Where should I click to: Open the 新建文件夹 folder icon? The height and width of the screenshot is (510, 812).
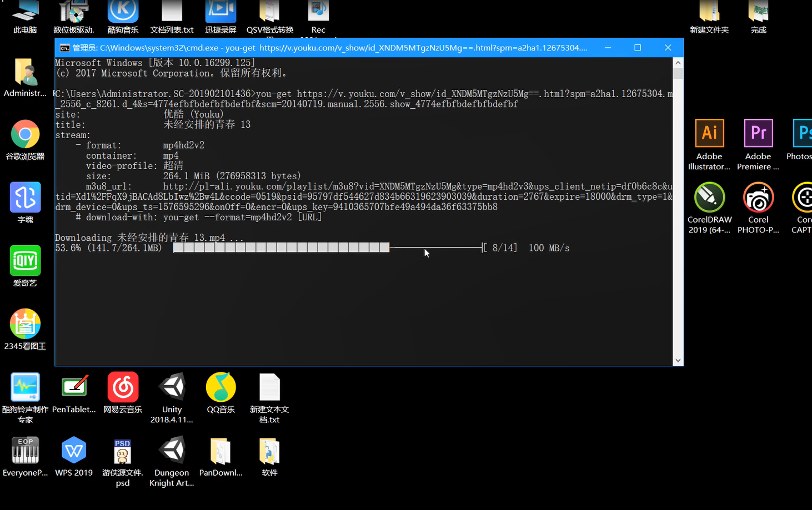pyautogui.click(x=709, y=16)
